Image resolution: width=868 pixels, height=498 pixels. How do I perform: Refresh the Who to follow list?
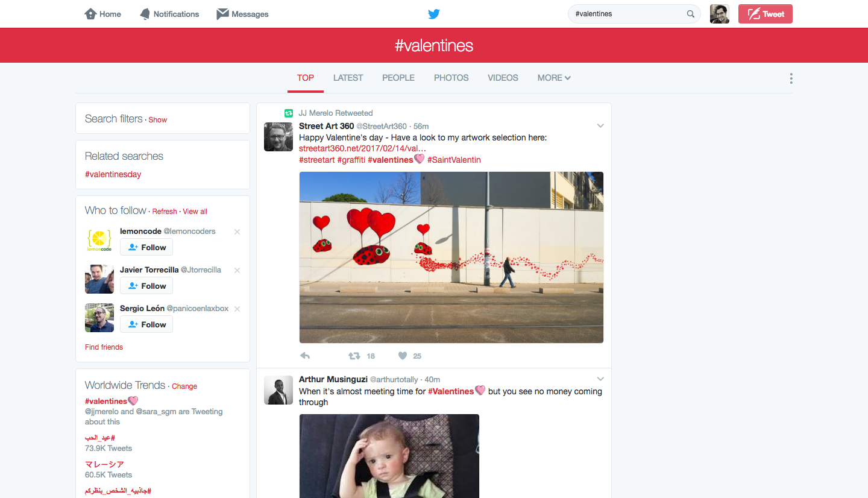(x=165, y=212)
